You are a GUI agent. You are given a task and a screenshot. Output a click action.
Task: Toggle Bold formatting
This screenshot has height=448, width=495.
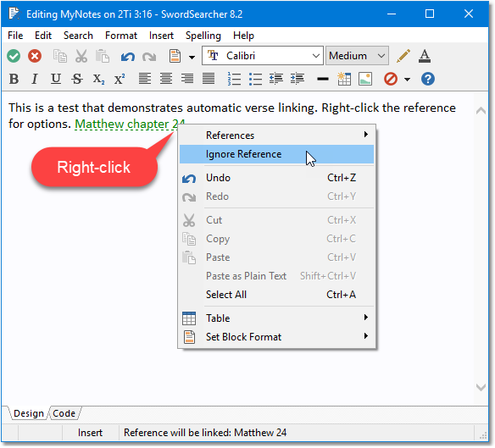tap(14, 79)
